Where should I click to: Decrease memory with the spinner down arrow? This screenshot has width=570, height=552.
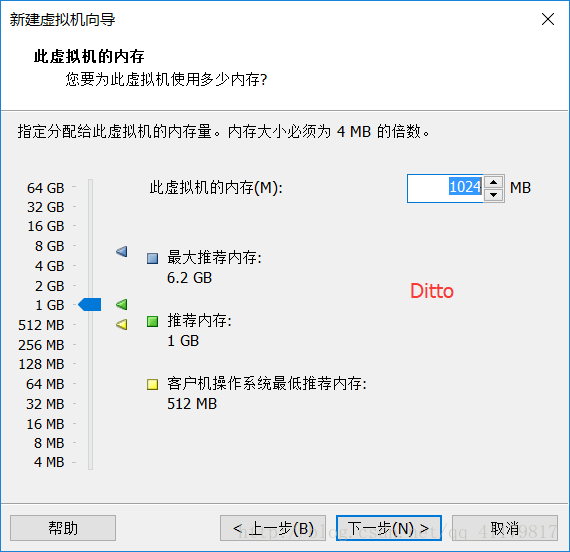[493, 195]
